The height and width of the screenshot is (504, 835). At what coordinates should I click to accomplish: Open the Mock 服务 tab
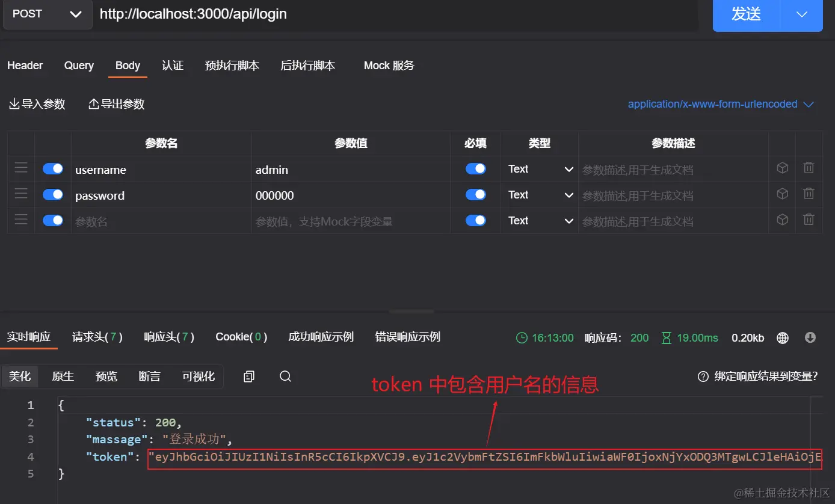[x=389, y=66]
